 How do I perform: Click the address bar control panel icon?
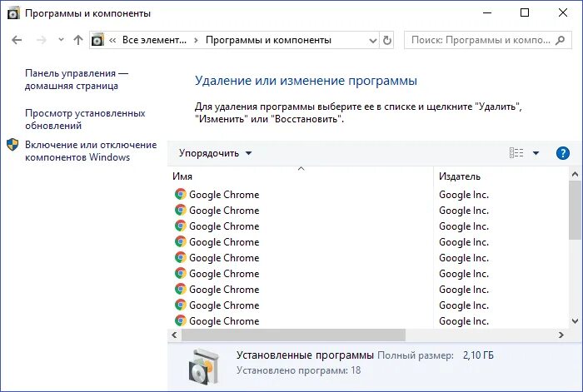click(97, 40)
